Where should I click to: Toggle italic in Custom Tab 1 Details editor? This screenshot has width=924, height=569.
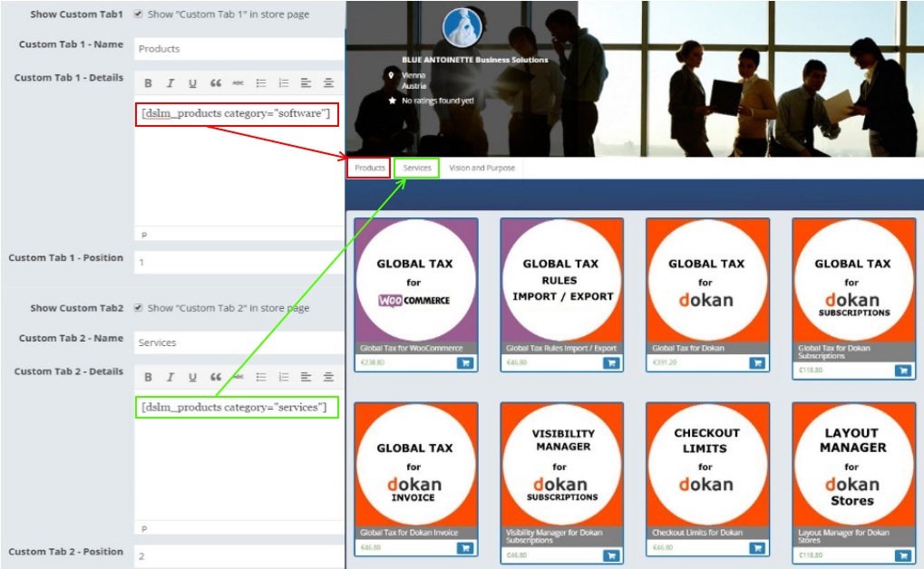pyautogui.click(x=170, y=83)
